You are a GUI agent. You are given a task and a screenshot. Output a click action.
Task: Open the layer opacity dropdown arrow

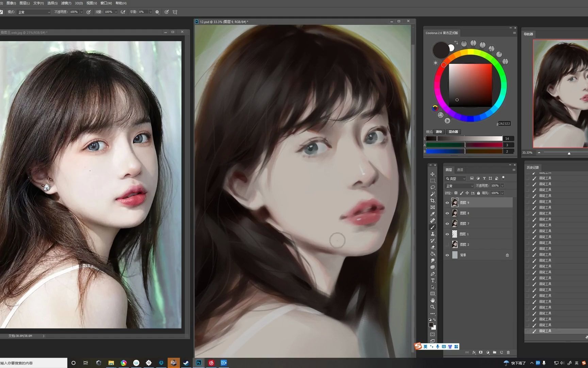click(502, 186)
